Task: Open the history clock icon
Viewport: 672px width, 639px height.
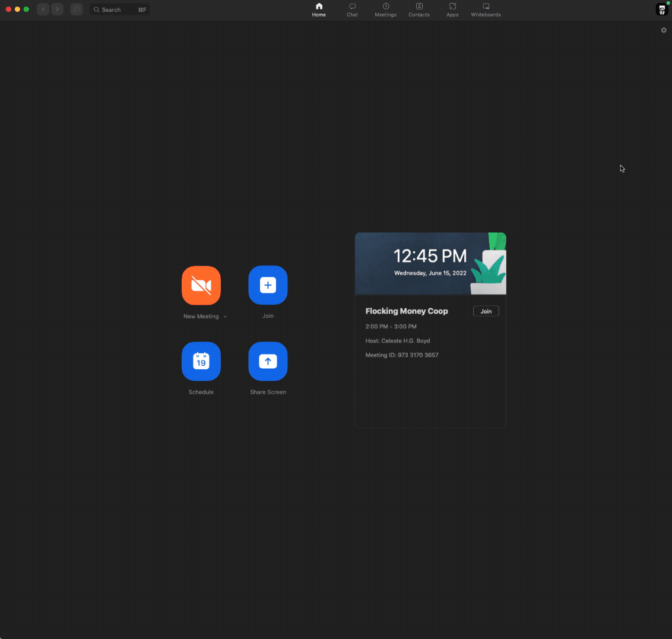Action: (x=77, y=10)
